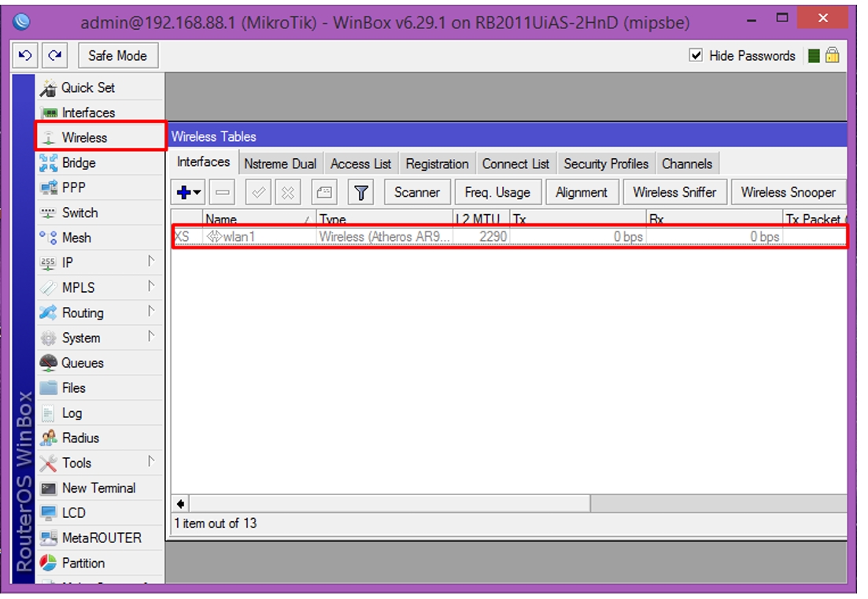Click the Undo arrow icon
Image resolution: width=868 pixels, height=599 pixels.
[25, 56]
